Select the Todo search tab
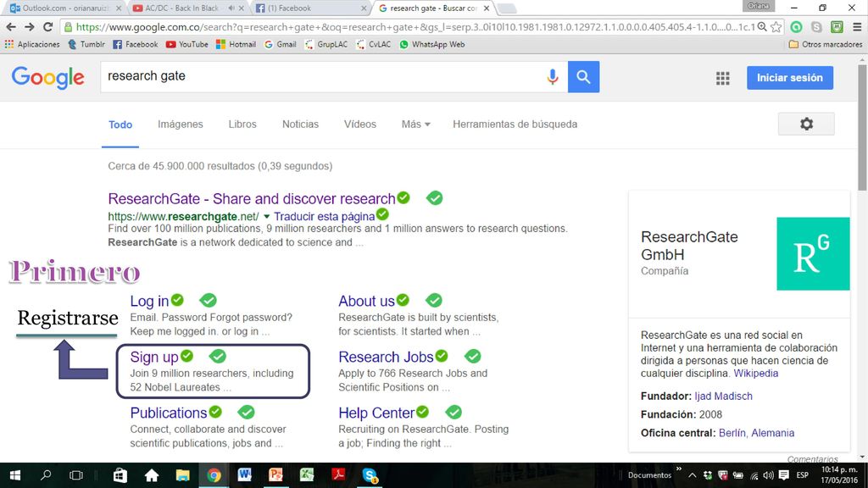Image resolution: width=868 pixels, height=488 pixels. (120, 125)
